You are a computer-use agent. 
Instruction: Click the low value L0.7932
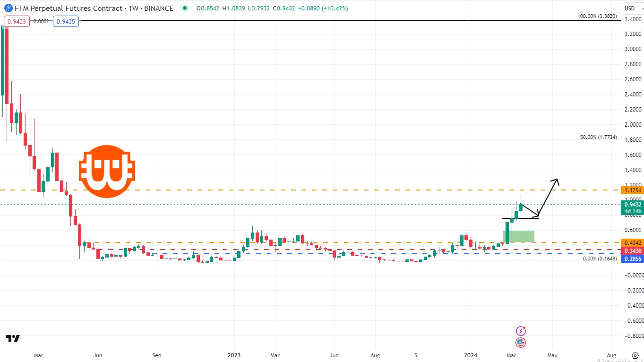pyautogui.click(x=259, y=8)
